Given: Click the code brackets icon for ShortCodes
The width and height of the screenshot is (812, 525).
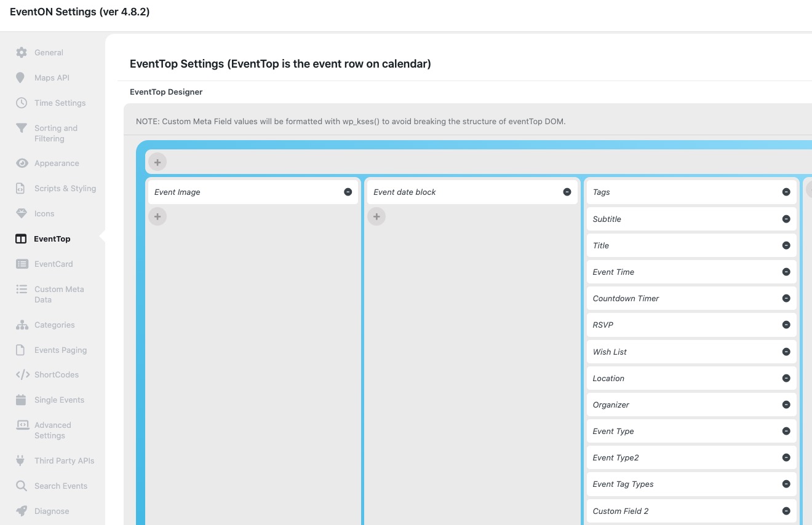Looking at the screenshot, I should [22, 374].
